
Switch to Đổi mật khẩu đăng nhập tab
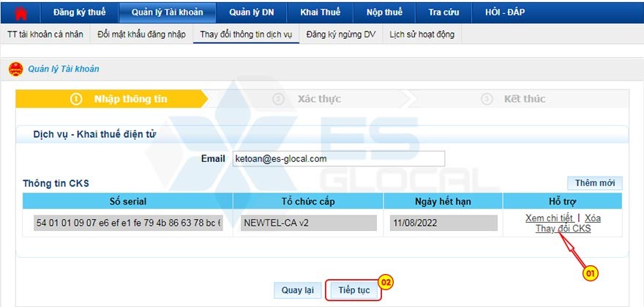[141, 34]
